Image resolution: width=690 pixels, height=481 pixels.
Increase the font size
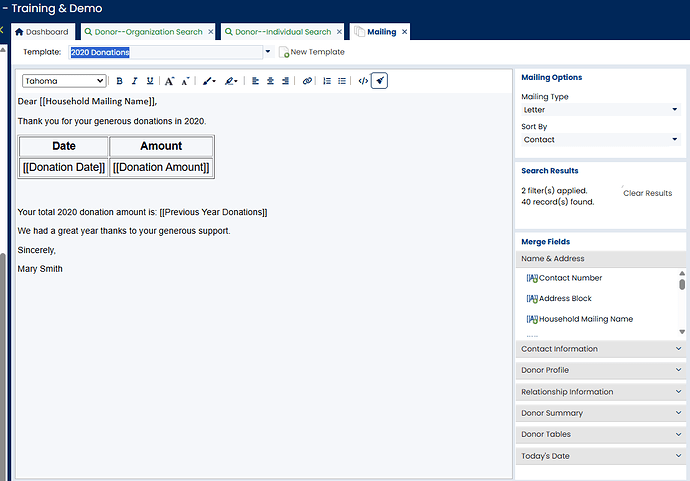(x=169, y=81)
